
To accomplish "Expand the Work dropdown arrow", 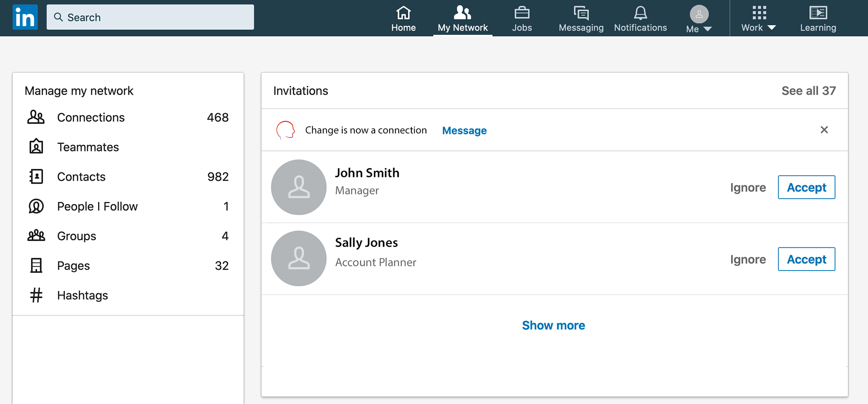I will [772, 28].
